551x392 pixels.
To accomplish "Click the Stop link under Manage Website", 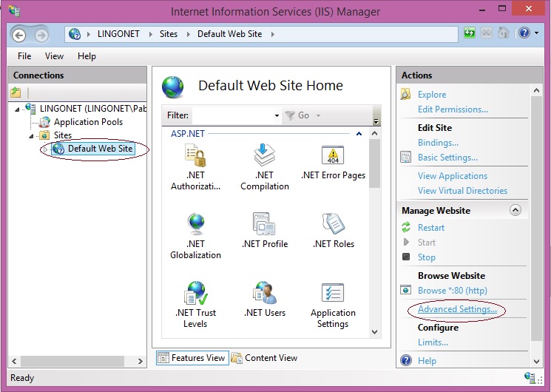I will (x=427, y=257).
